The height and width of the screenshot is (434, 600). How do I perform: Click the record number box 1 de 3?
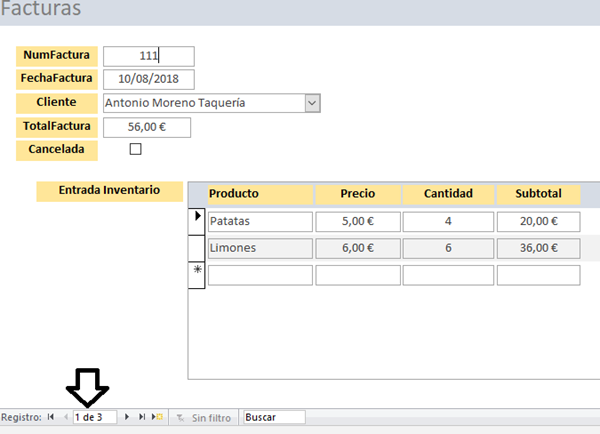pyautogui.click(x=94, y=417)
